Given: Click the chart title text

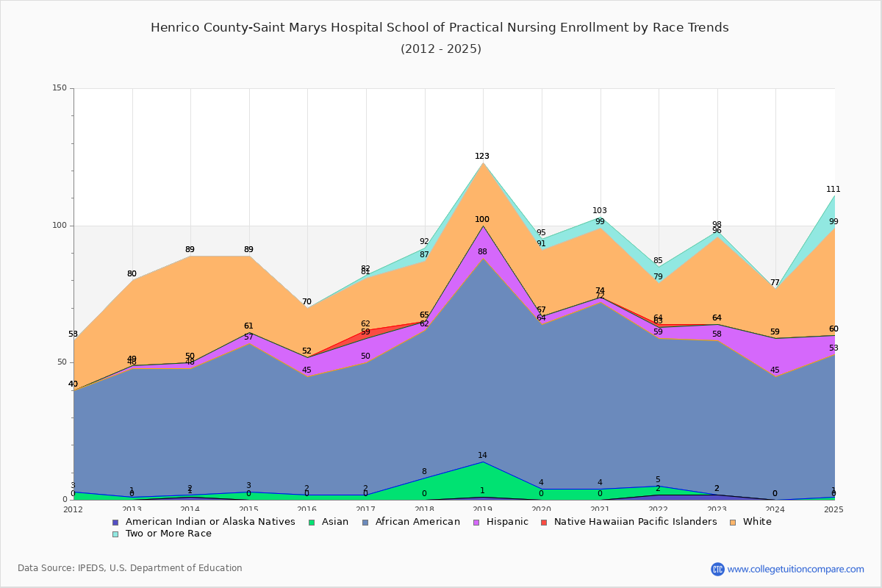Looking at the screenshot, I should pyautogui.click(x=440, y=28).
